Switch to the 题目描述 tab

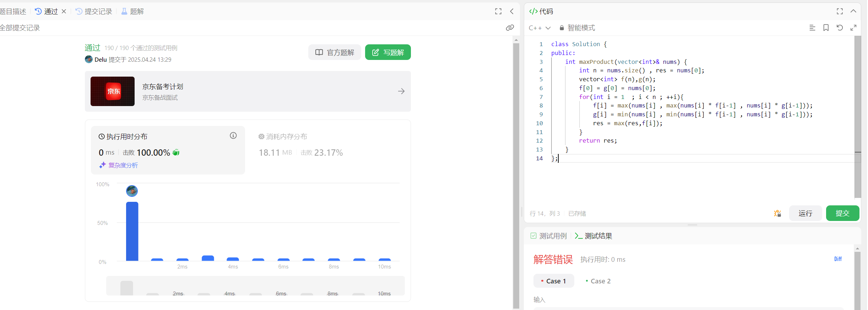(x=13, y=11)
